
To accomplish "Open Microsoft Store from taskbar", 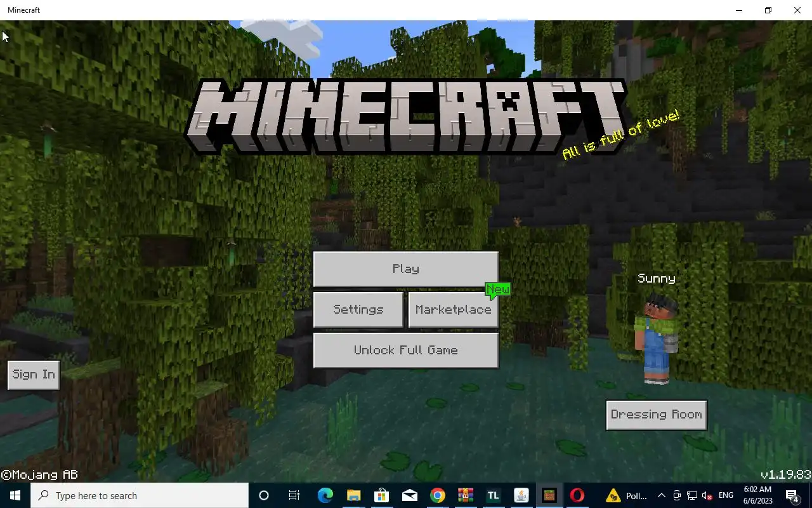I will tap(381, 495).
